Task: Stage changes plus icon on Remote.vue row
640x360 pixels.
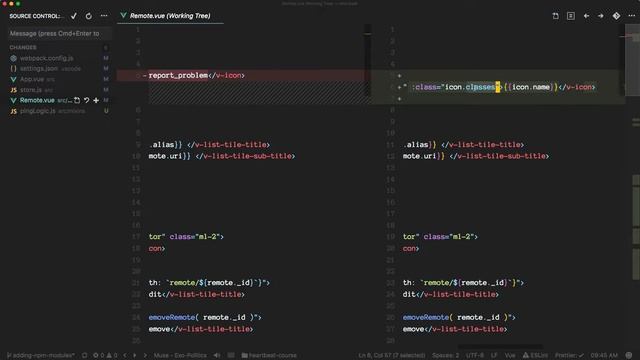Action: (96, 100)
